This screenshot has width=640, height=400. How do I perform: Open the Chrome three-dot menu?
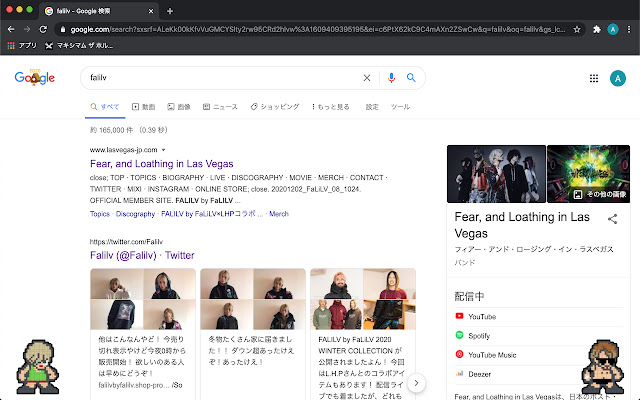coord(629,29)
